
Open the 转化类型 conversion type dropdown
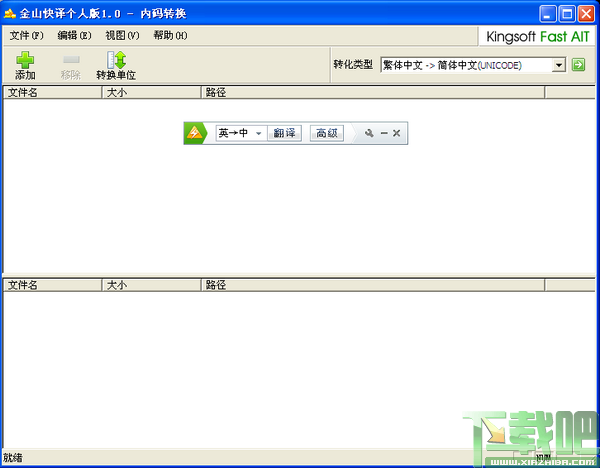[x=559, y=65]
